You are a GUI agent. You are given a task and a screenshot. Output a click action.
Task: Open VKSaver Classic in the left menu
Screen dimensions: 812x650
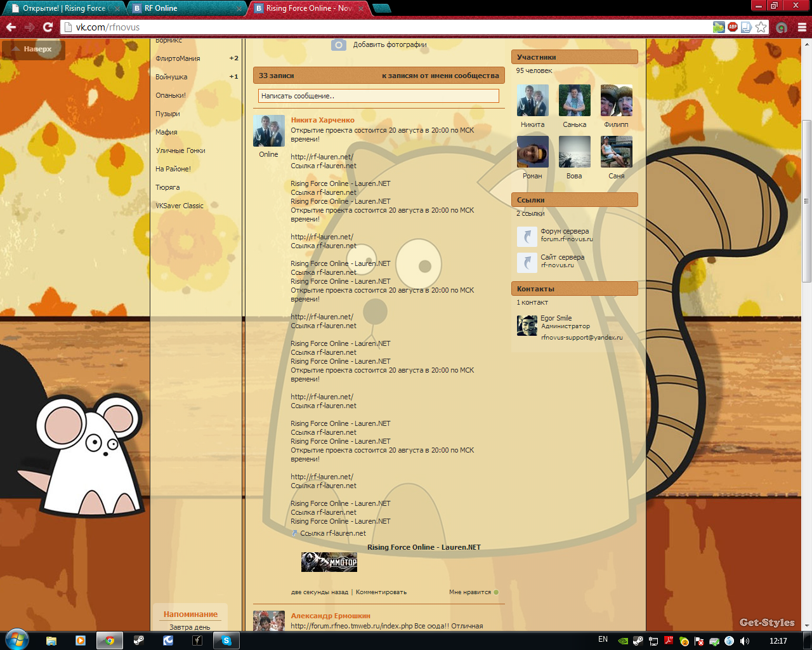pos(180,206)
